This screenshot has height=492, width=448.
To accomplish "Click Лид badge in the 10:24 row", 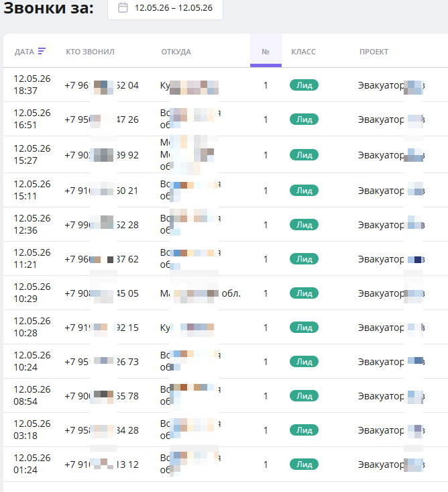I will (304, 362).
